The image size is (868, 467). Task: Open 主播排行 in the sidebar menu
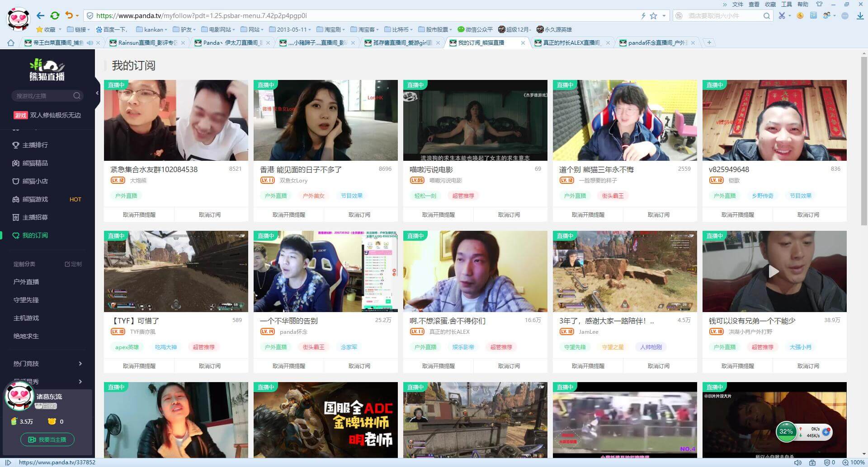point(35,145)
